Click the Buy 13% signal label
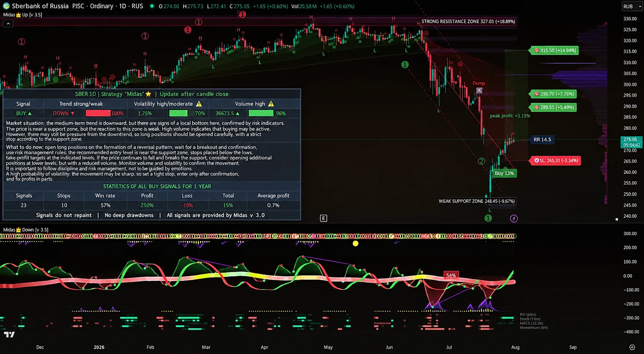644x354 pixels. [504, 173]
